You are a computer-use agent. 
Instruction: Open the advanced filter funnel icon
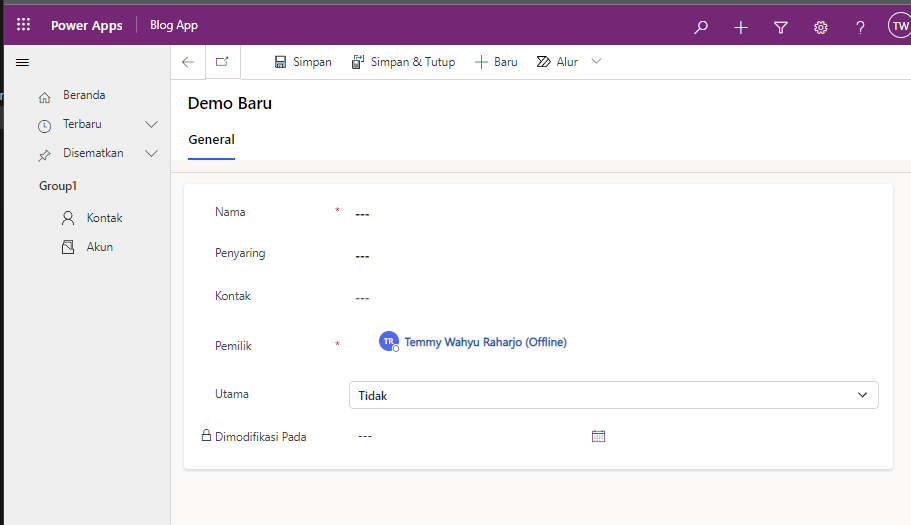tap(781, 27)
